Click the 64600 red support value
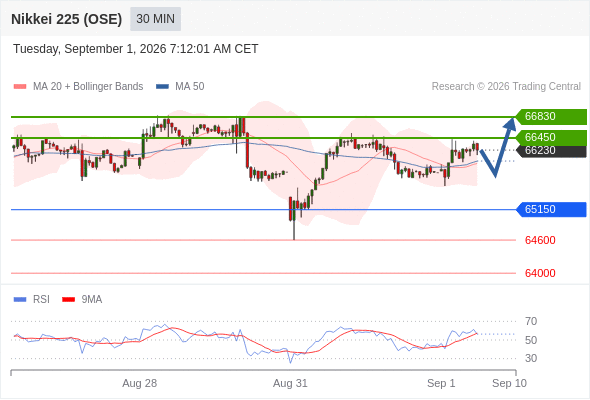590x400 pixels. click(x=540, y=240)
